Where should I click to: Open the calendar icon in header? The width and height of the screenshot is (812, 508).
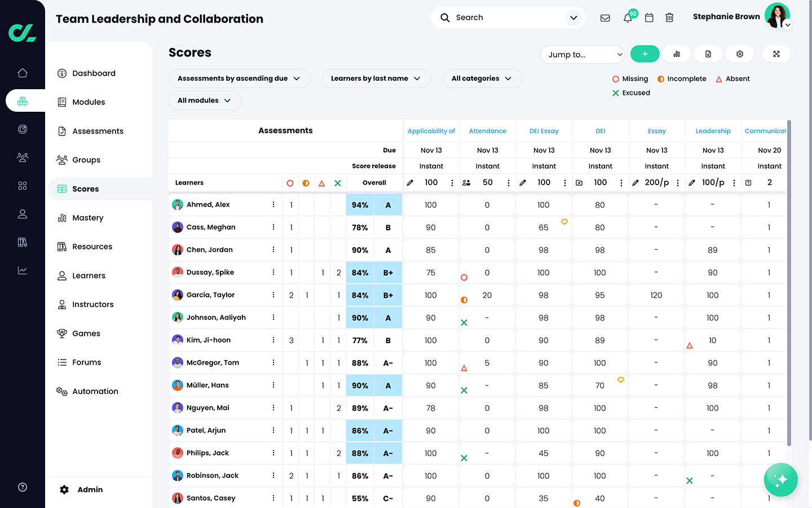click(649, 18)
